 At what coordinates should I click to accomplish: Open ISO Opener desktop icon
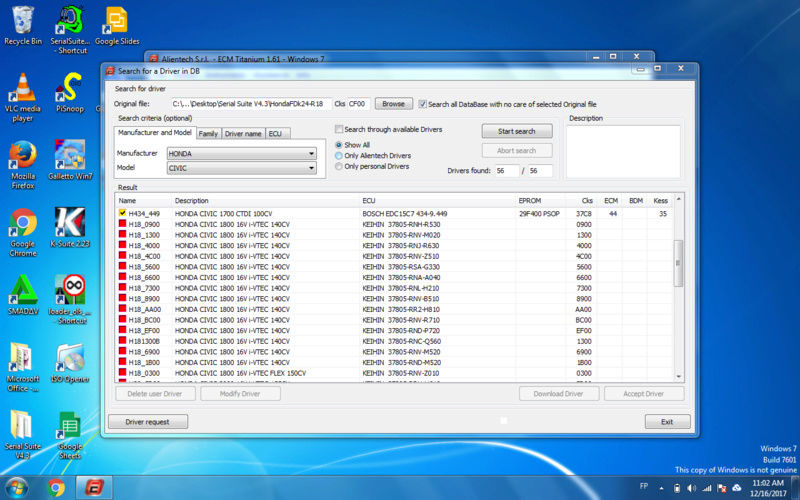(x=70, y=362)
